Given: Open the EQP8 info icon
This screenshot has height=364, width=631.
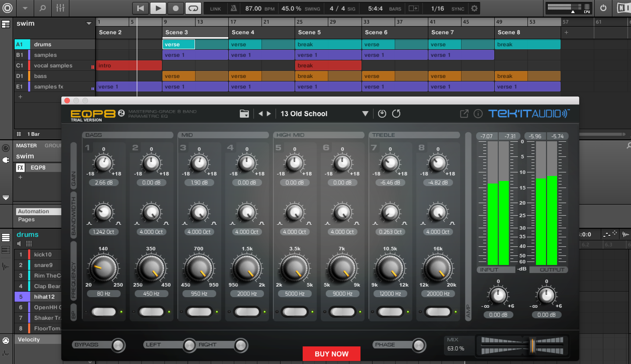Looking at the screenshot, I should click(478, 114).
